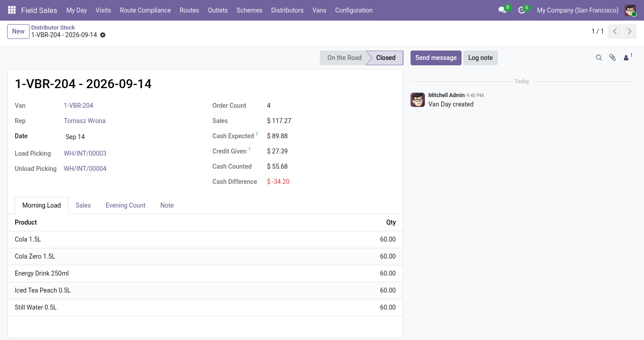
Task: Open Distributors menu
Action: [x=287, y=10]
